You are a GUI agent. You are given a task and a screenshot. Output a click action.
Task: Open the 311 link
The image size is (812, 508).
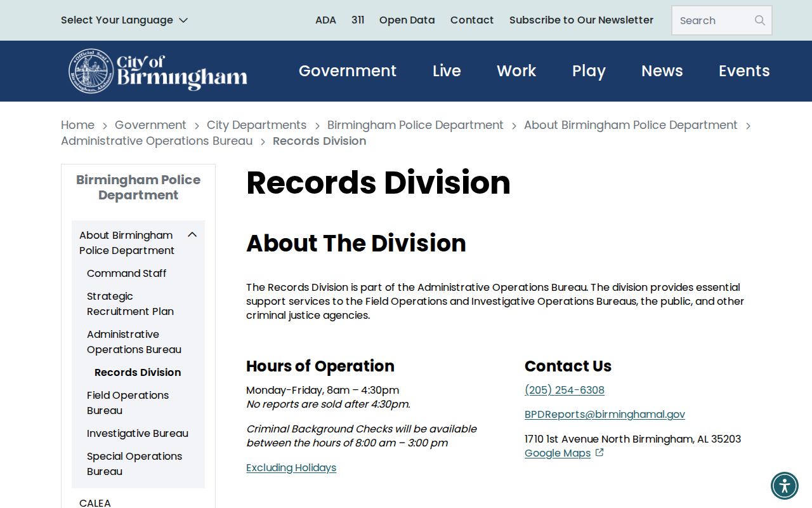pos(358,20)
